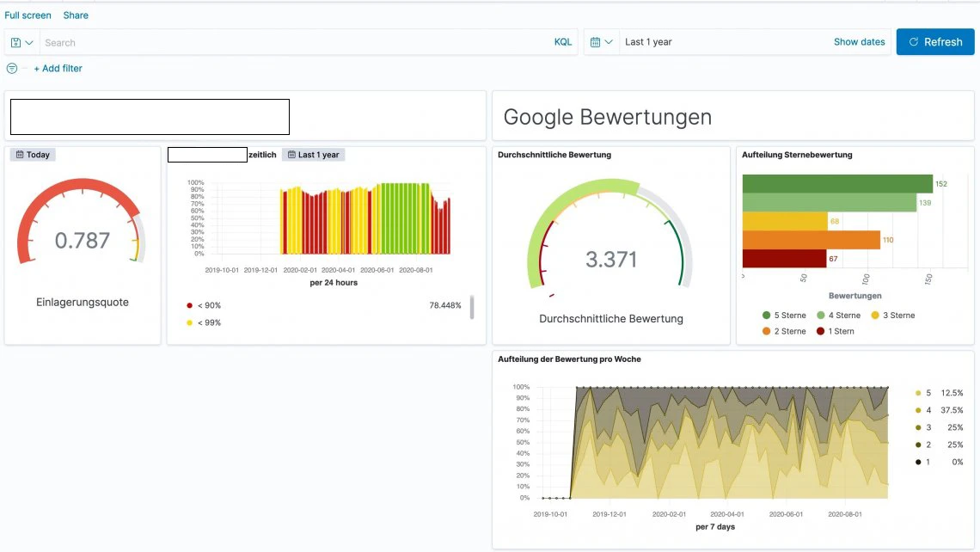
Task: Click the Durchschnittliche Bewertung panel title
Action: 554,155
